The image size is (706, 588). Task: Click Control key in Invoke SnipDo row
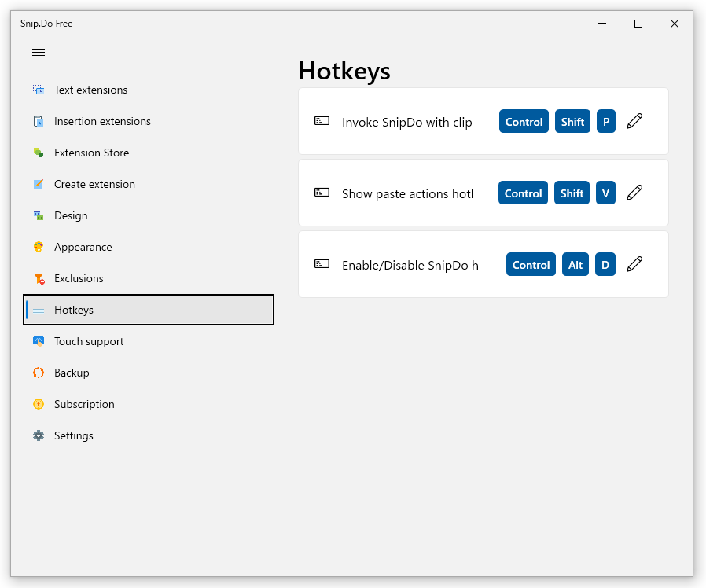(524, 121)
